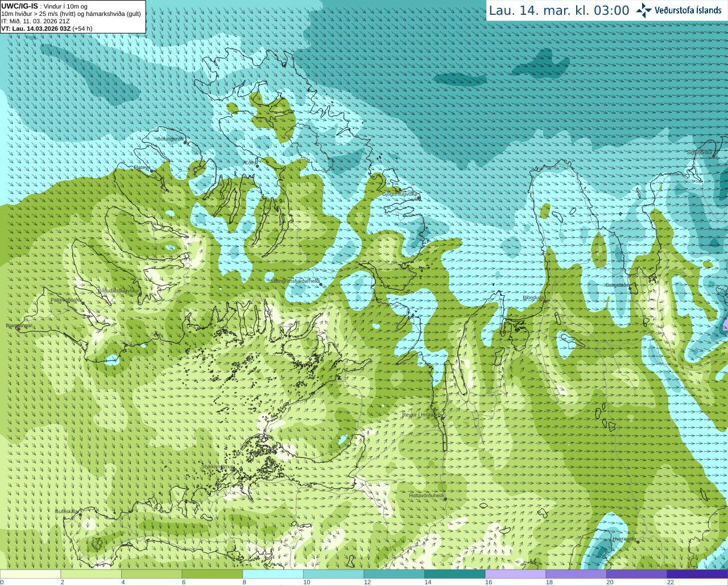Click the Gufuskálar station label
Screen dimensions: 728x586
67,511
